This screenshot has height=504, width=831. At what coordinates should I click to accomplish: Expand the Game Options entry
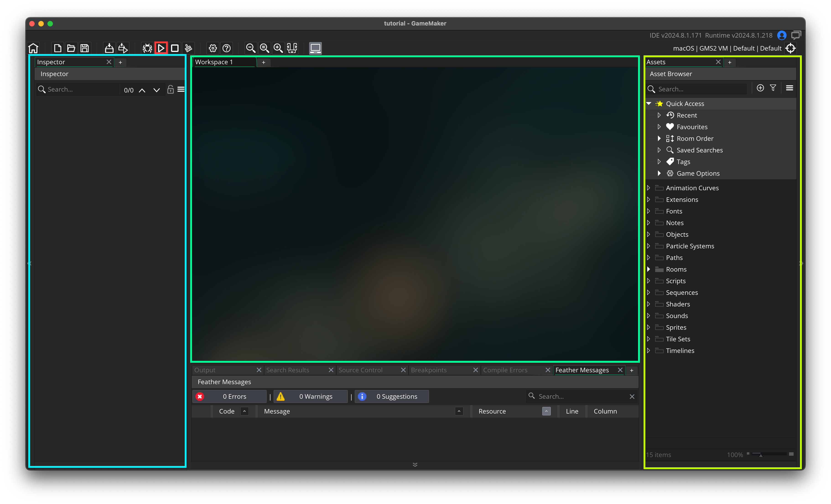coord(659,173)
